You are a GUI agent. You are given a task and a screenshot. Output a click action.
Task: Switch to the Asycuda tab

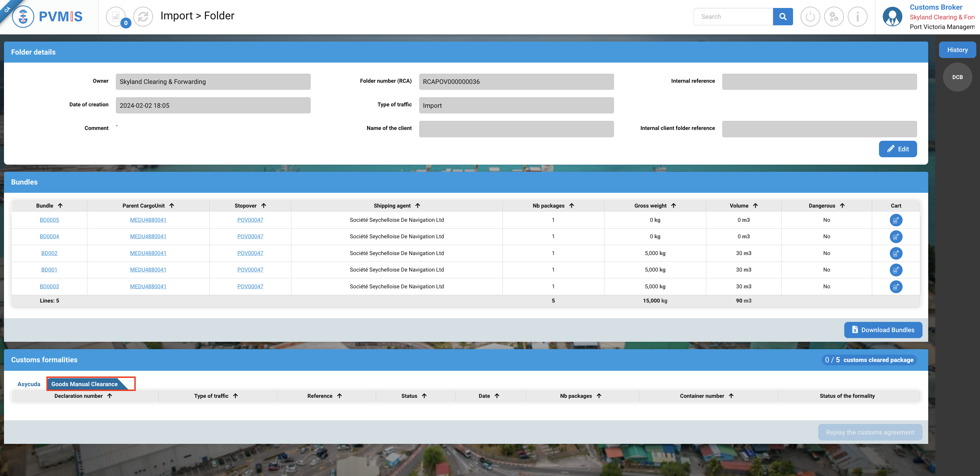(x=28, y=384)
